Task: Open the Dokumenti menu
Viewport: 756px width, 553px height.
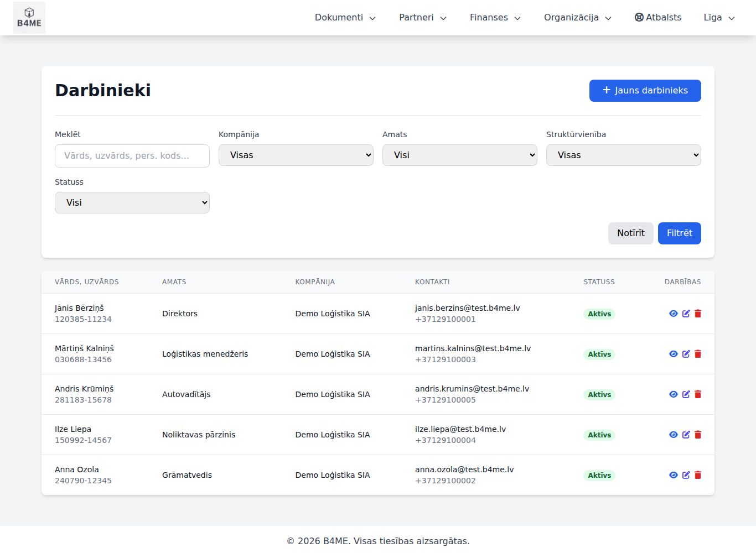Action: pos(345,18)
